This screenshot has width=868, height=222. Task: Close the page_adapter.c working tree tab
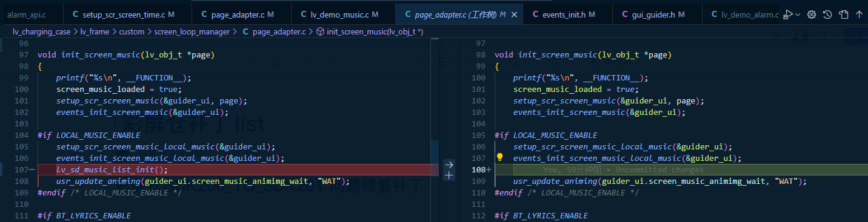point(515,14)
